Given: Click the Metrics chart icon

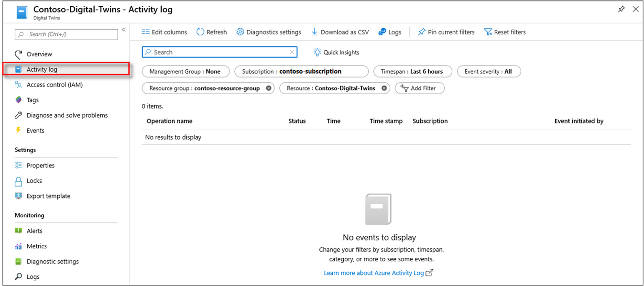Looking at the screenshot, I should click(19, 246).
